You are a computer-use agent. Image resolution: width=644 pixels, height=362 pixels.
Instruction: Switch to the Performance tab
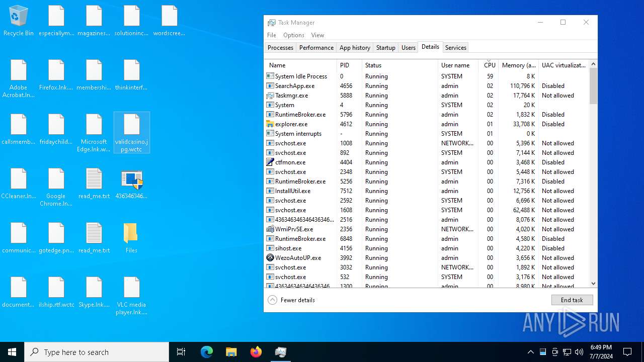click(x=316, y=48)
